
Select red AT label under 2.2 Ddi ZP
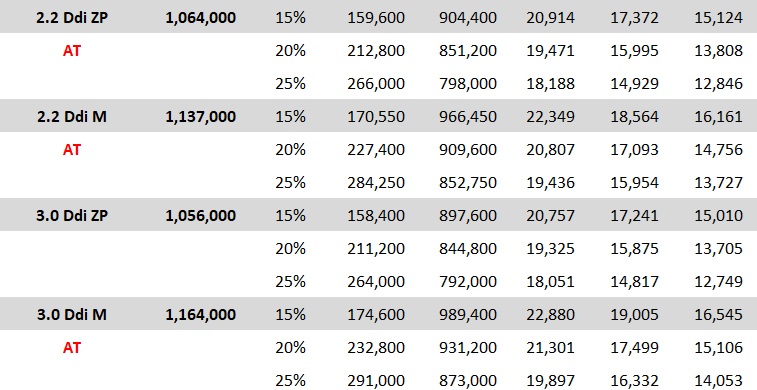click(71, 51)
